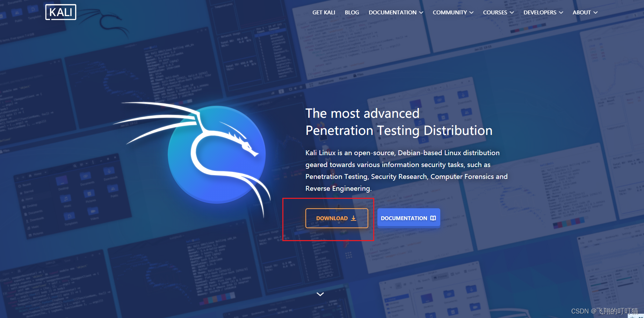
Task: Click the 'Kali Linux is an open-source' paragraph
Action: (406, 171)
